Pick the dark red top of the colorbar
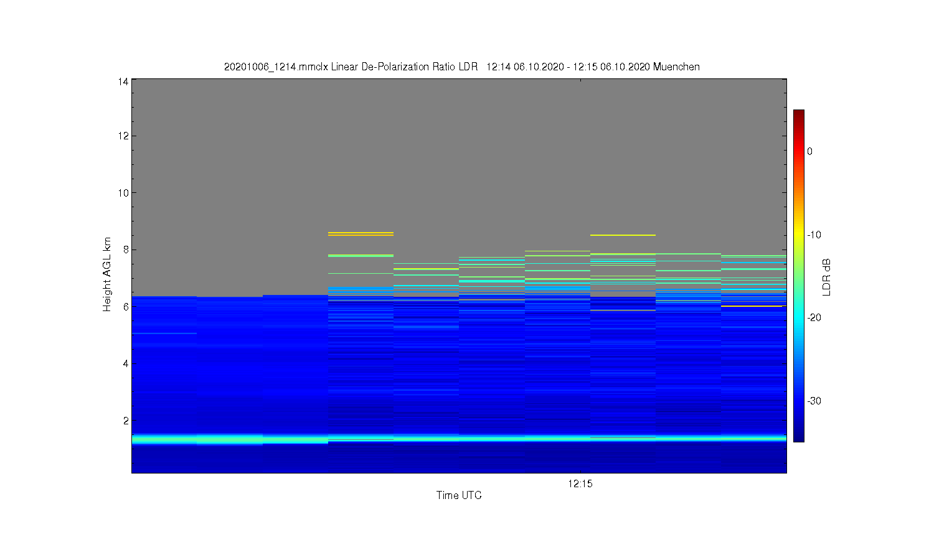This screenshot has height=560, width=934. (x=799, y=114)
